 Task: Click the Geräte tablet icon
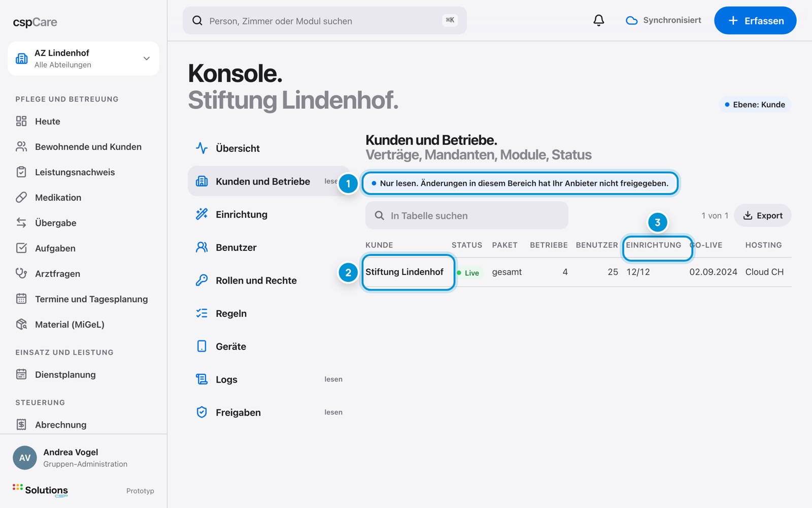[201, 346]
